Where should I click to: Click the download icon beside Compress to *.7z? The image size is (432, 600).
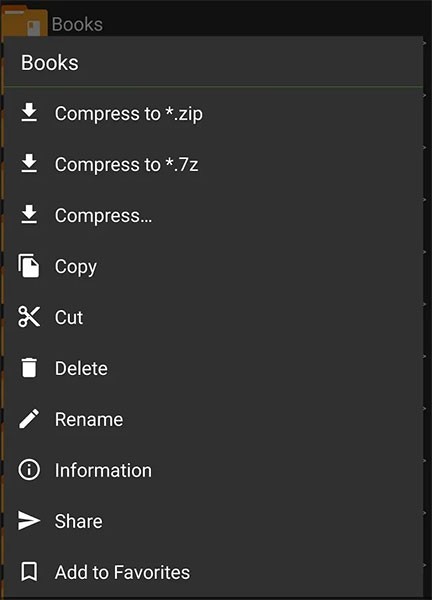pos(29,163)
